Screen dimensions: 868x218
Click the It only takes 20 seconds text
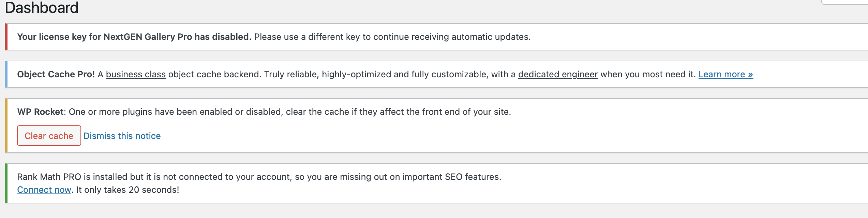(128, 190)
